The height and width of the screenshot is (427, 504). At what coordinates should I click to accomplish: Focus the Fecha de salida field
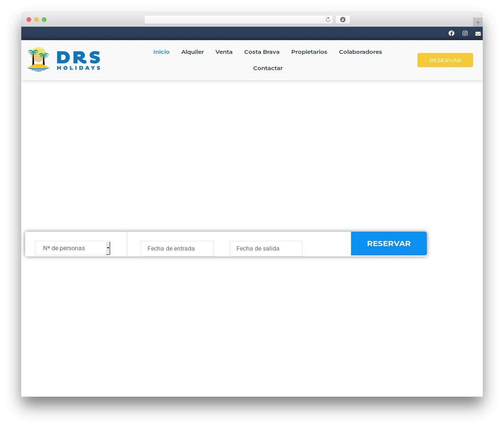pos(266,249)
